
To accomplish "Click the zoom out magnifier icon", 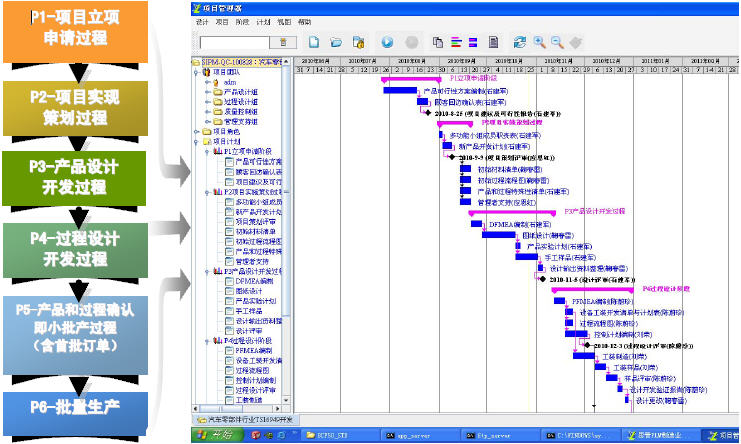I will point(556,42).
